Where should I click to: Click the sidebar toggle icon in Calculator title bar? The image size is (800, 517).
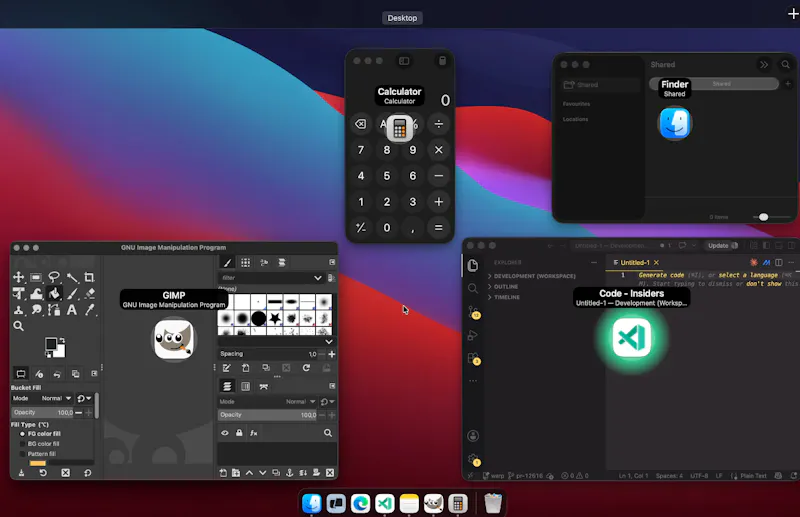point(404,61)
